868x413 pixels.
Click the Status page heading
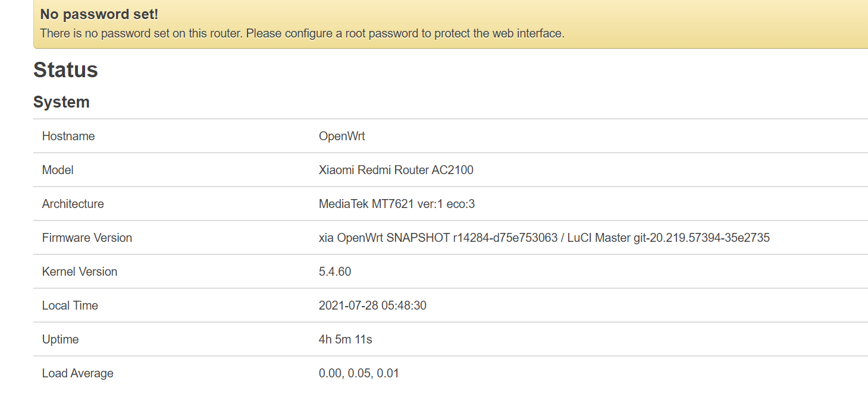pyautogui.click(x=65, y=70)
